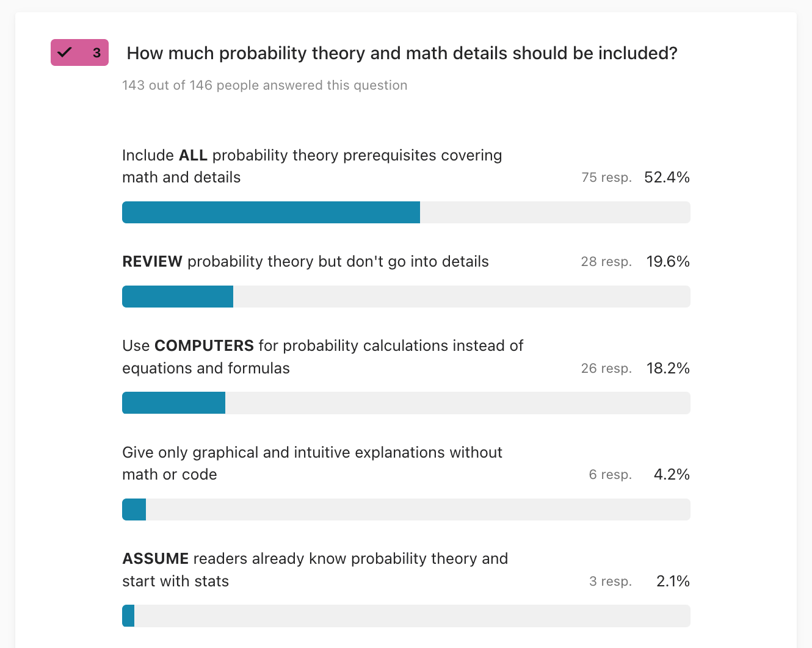Click the question title about probability theory

click(x=402, y=54)
